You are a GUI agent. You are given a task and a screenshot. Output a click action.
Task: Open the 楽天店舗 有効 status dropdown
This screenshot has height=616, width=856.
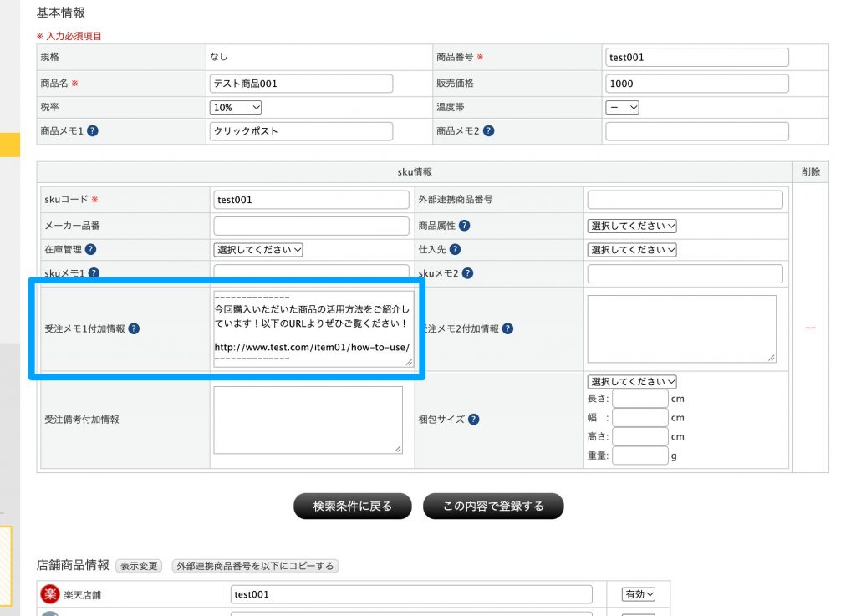638,594
